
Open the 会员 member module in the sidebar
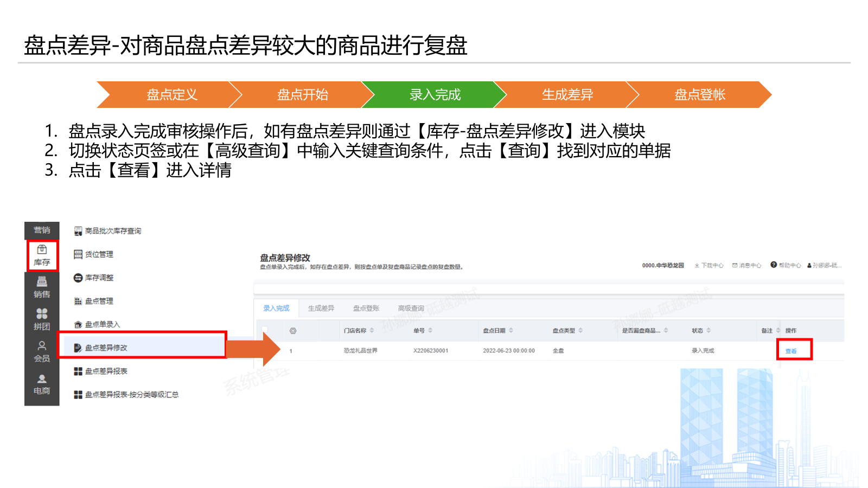tap(42, 351)
